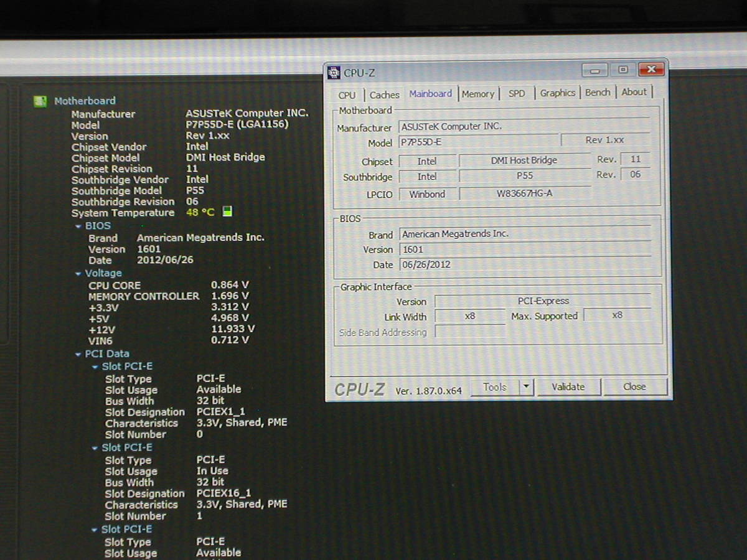
Task: Open the Tools dropdown arrow
Action: pyautogui.click(x=526, y=387)
